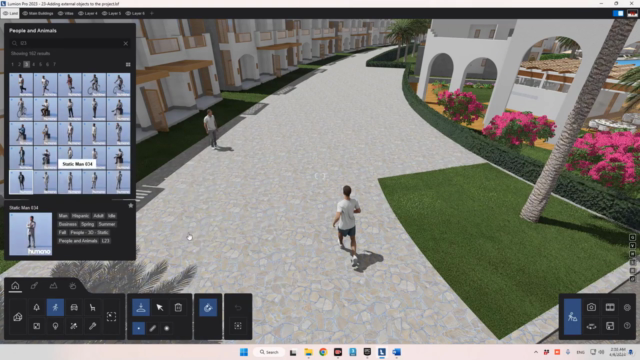Open the Help question mark
This screenshot has height=360, width=640.
[x=627, y=326]
